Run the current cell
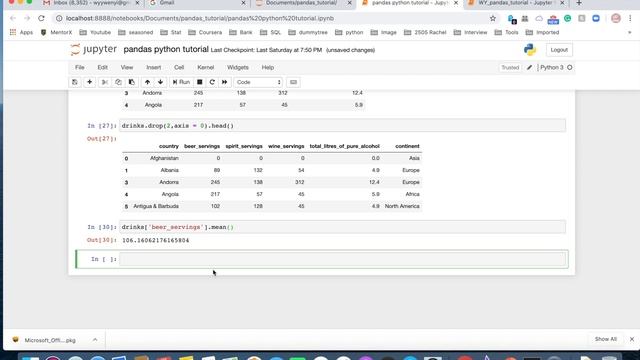Image resolution: width=640 pixels, height=360 pixels. [x=181, y=82]
